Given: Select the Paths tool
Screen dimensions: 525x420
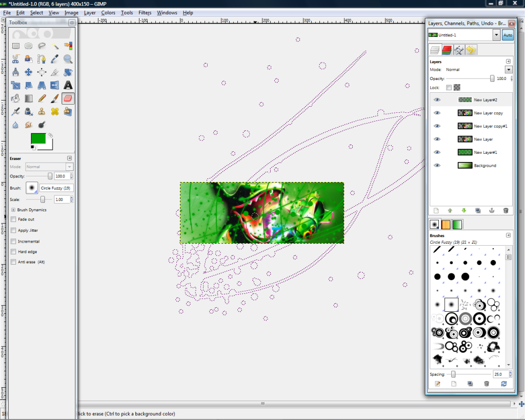Looking at the screenshot, I should 42,59.
